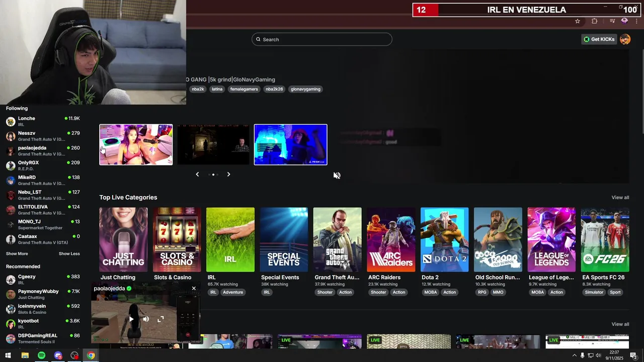Image resolution: width=644 pixels, height=362 pixels.
Task: Open the Just Chatting category card
Action: pos(123,240)
